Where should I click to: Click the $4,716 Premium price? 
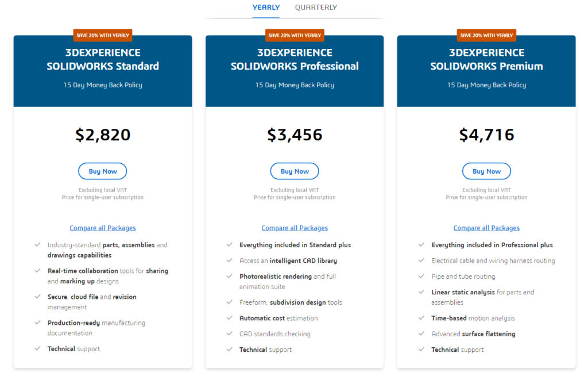click(486, 135)
